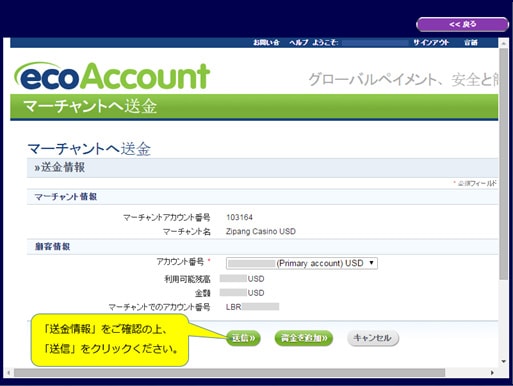Click the green 送信 submit button

point(243,338)
